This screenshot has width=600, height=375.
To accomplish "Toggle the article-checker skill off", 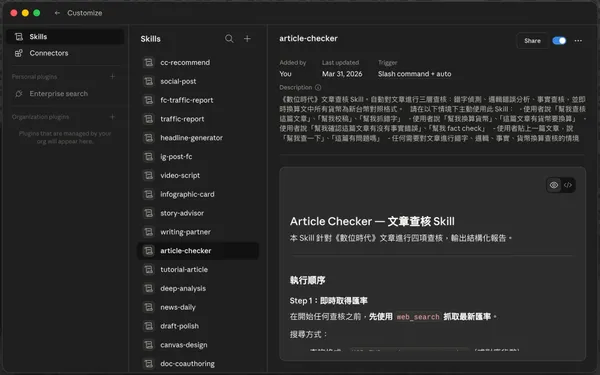I will [x=559, y=41].
